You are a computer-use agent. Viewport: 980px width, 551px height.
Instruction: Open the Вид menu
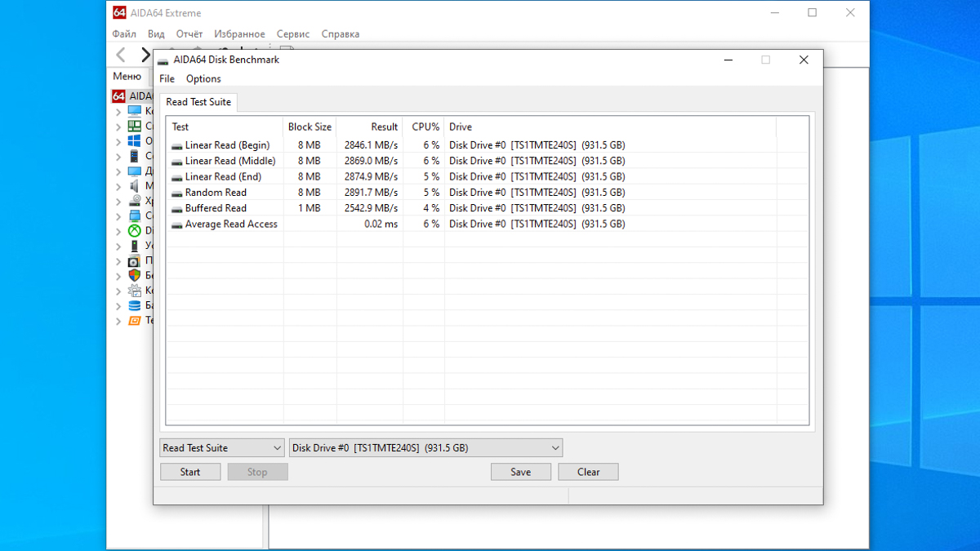coord(156,34)
